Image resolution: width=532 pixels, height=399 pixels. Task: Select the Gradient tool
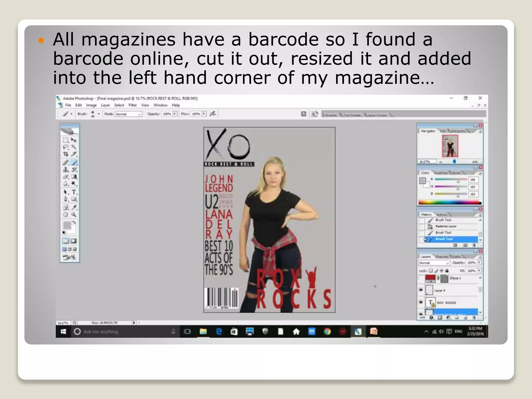tap(74, 177)
